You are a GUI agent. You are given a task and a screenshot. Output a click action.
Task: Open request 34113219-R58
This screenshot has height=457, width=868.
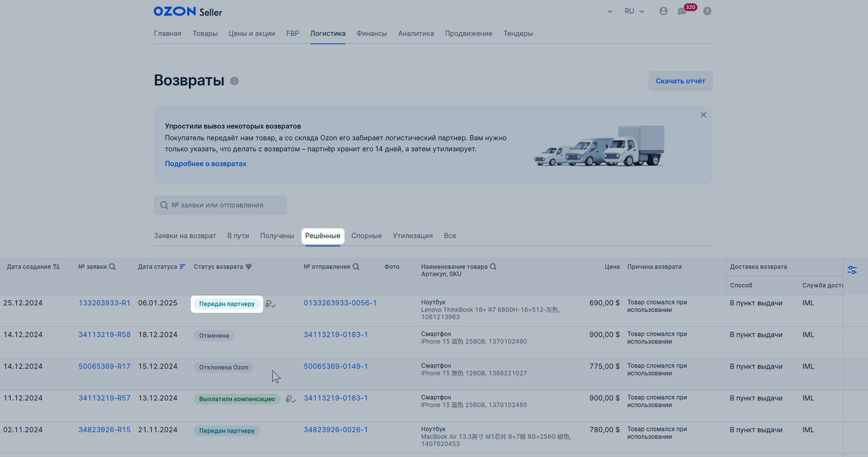[x=104, y=335]
